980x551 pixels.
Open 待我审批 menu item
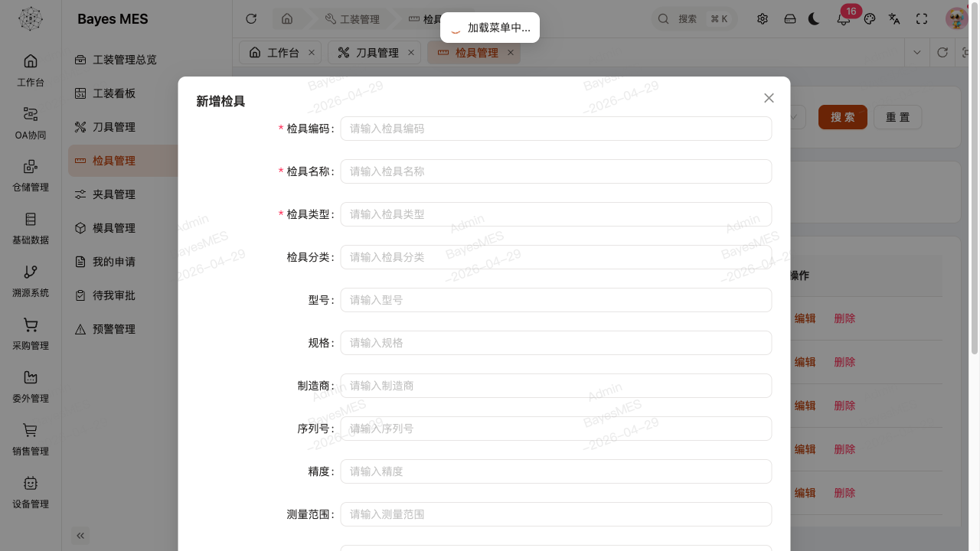point(124,295)
